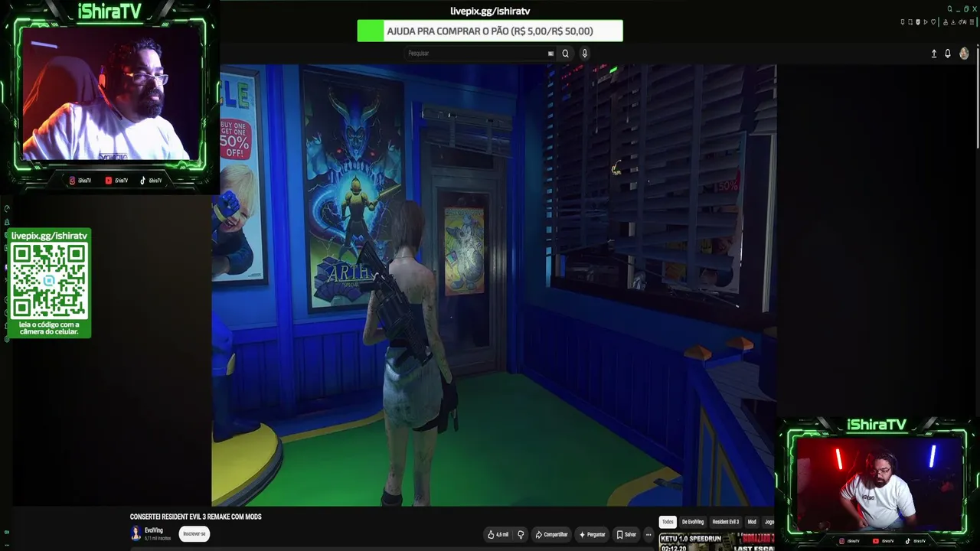Dislike the video with thumbs-down button
This screenshot has width=980, height=551.
coord(521,534)
